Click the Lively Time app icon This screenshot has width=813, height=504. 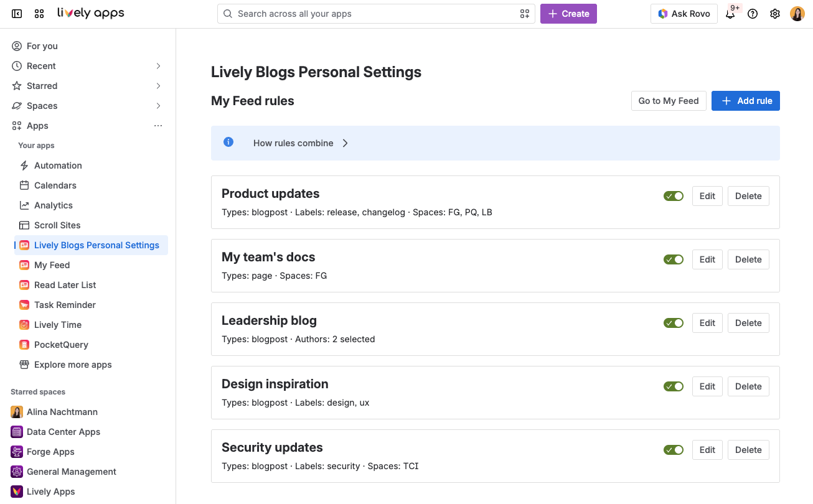(x=24, y=325)
